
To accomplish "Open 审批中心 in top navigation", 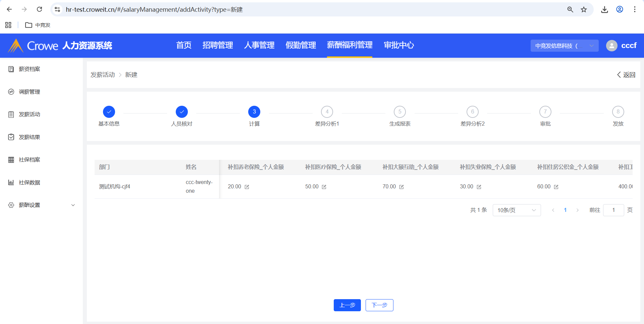I will click(399, 45).
